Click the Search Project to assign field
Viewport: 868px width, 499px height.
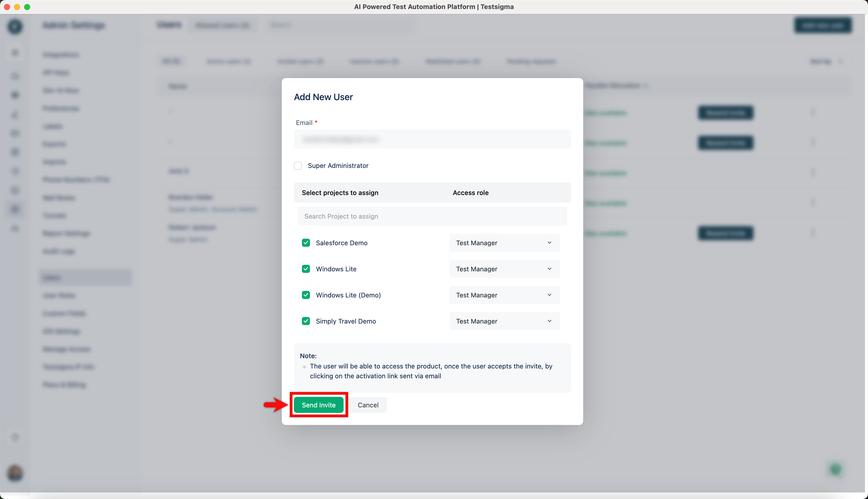pyautogui.click(x=432, y=216)
